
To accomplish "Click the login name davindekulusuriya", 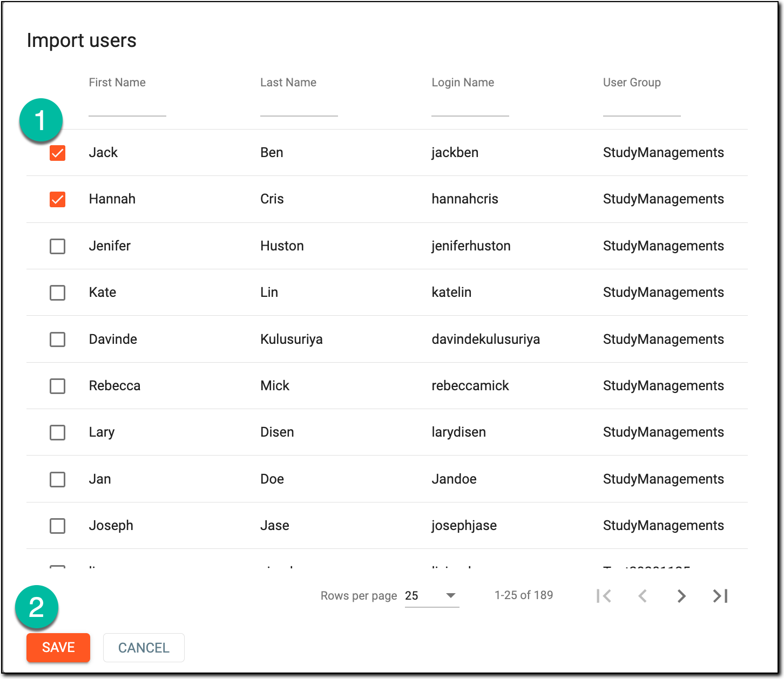I will coord(486,339).
